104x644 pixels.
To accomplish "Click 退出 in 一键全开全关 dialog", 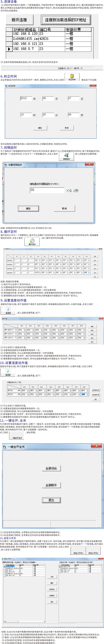I will pyautogui.click(x=51, y=500).
